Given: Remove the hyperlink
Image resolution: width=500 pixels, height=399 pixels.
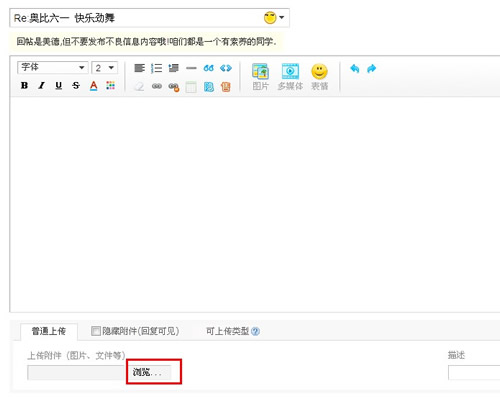Looking at the screenshot, I should click(174, 87).
